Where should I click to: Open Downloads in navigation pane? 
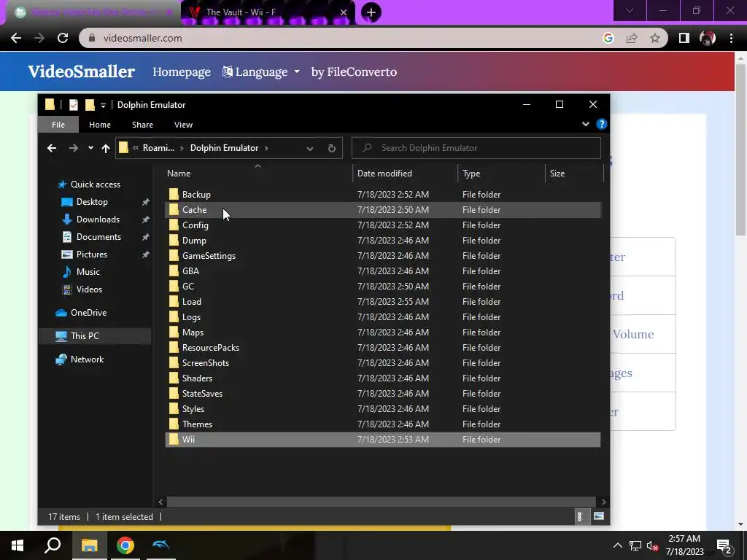(x=98, y=219)
